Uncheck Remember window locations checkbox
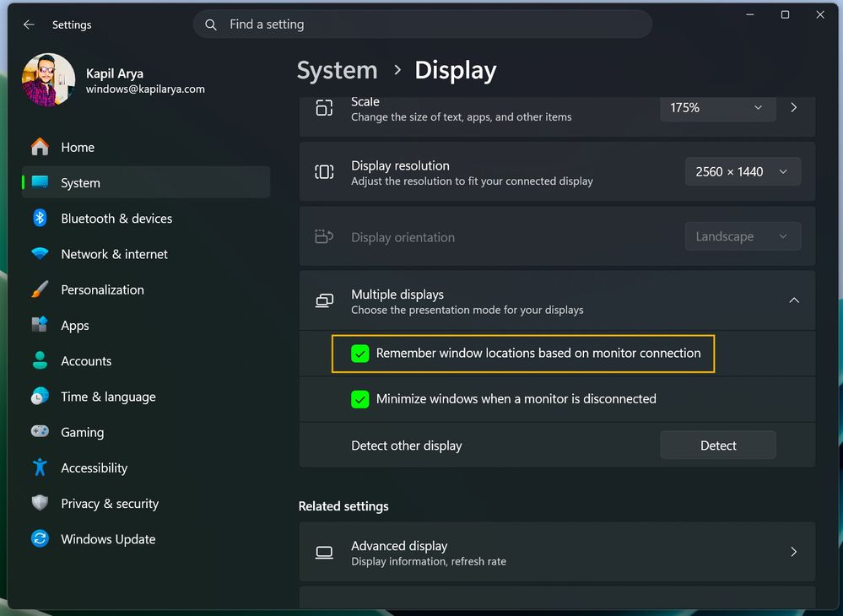The height and width of the screenshot is (616, 843). pos(360,354)
